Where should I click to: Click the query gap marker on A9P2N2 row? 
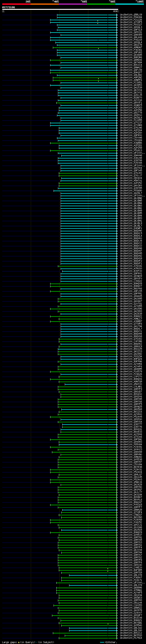click(x=98, y=79)
